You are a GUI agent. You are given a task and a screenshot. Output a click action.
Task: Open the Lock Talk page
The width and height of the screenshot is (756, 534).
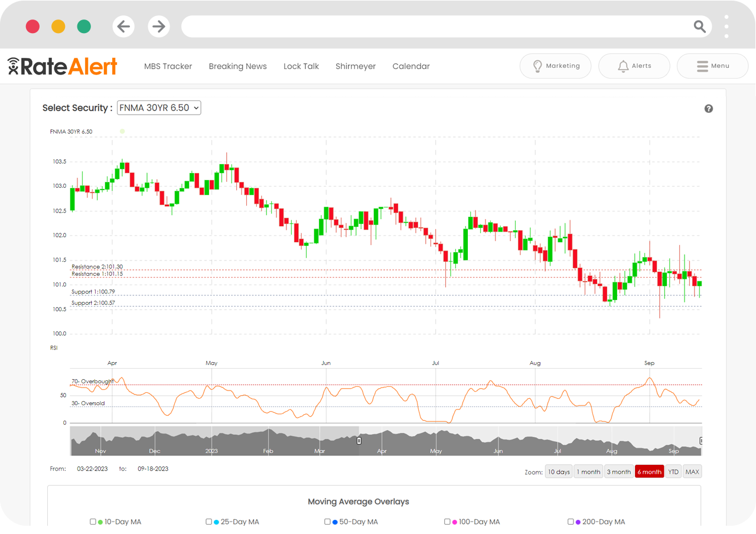pyautogui.click(x=301, y=66)
